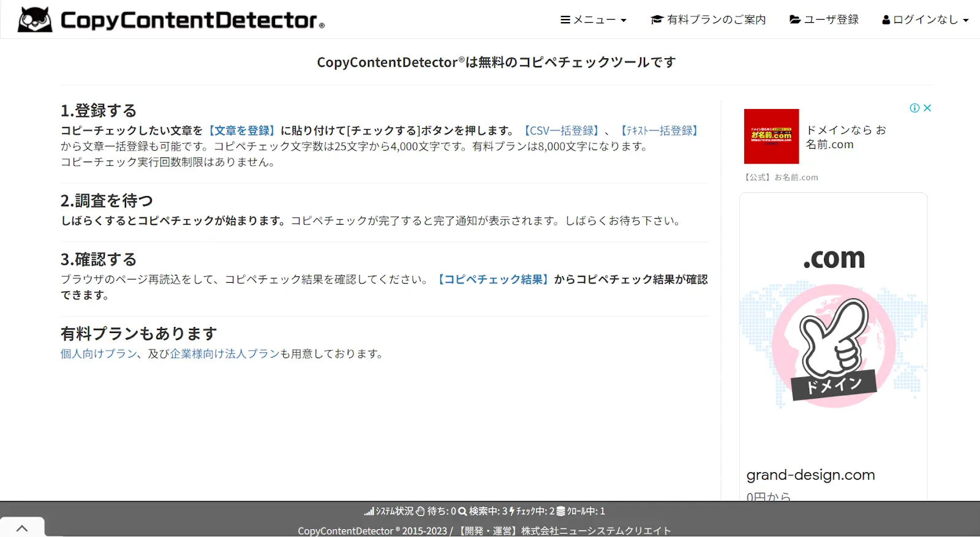Click grand-design.com ad text
The width and height of the screenshot is (980, 537).
click(810, 475)
